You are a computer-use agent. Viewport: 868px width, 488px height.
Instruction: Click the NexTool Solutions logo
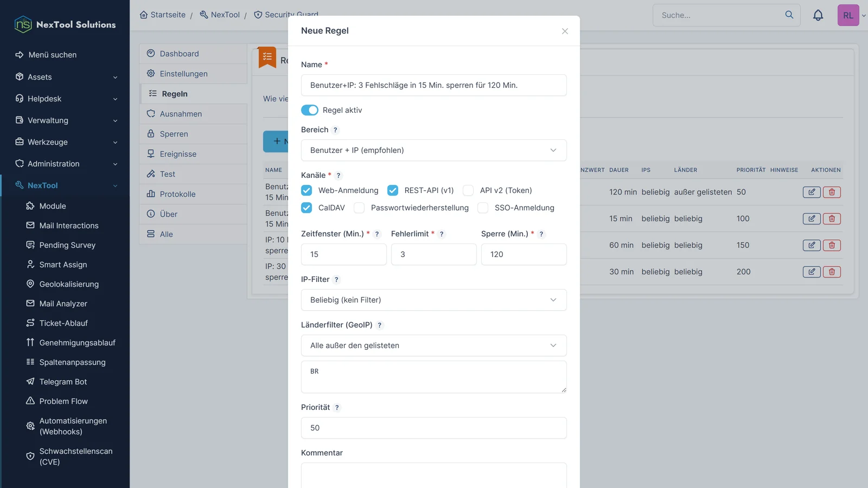[65, 24]
